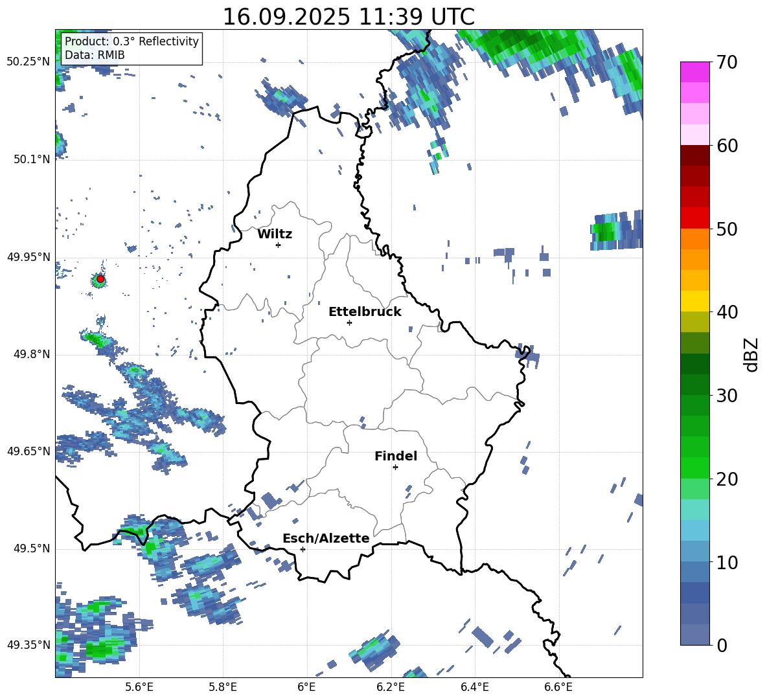The width and height of the screenshot is (767, 700).
Task: Click the Findel station cross marker
Action: pyautogui.click(x=395, y=468)
